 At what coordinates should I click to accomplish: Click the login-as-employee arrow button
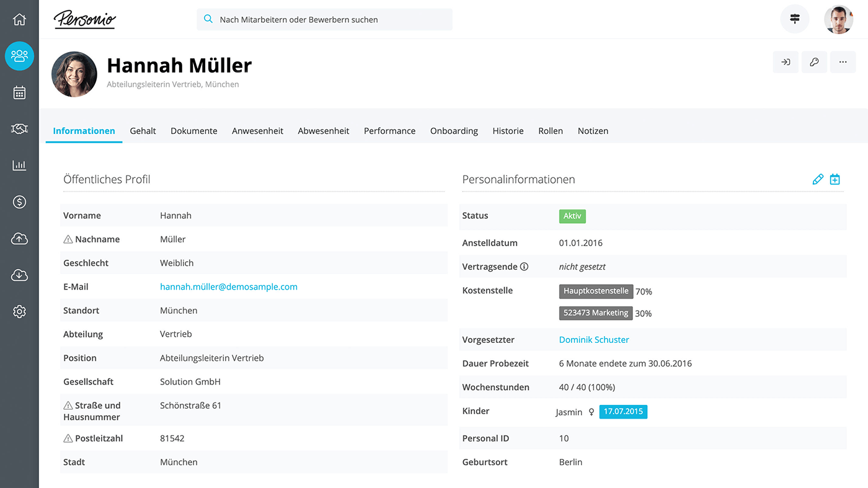tap(786, 62)
